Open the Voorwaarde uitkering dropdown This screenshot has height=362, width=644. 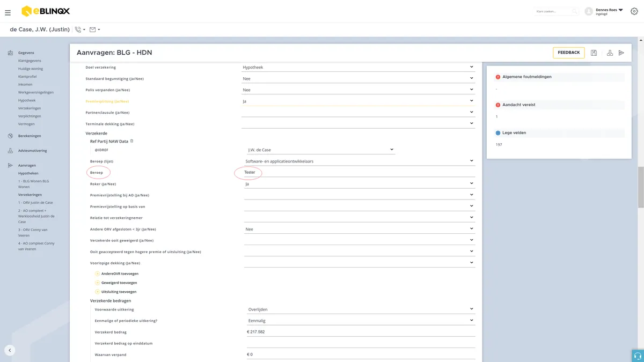[361, 309]
